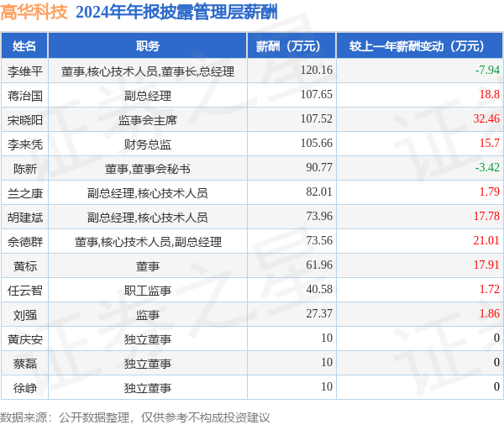504x425 pixels.
Task: Select the name 任云智
Action: click(25, 291)
